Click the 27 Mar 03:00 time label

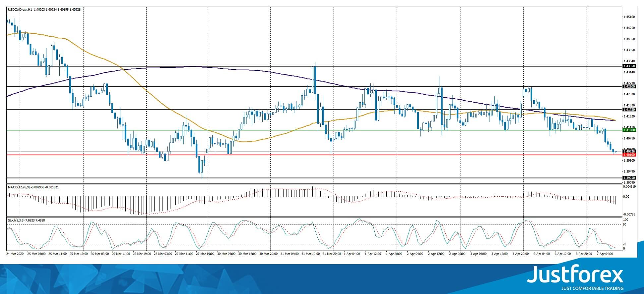(x=163, y=254)
